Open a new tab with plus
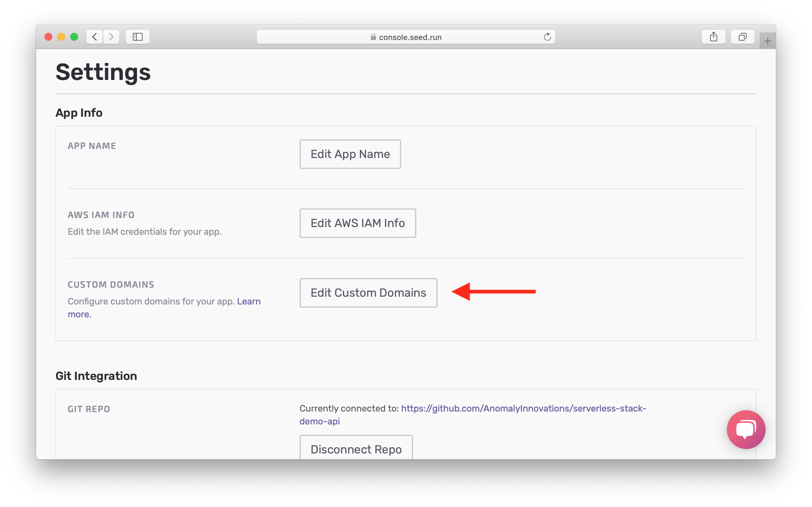Viewport: 812px width, 507px height. [x=767, y=41]
